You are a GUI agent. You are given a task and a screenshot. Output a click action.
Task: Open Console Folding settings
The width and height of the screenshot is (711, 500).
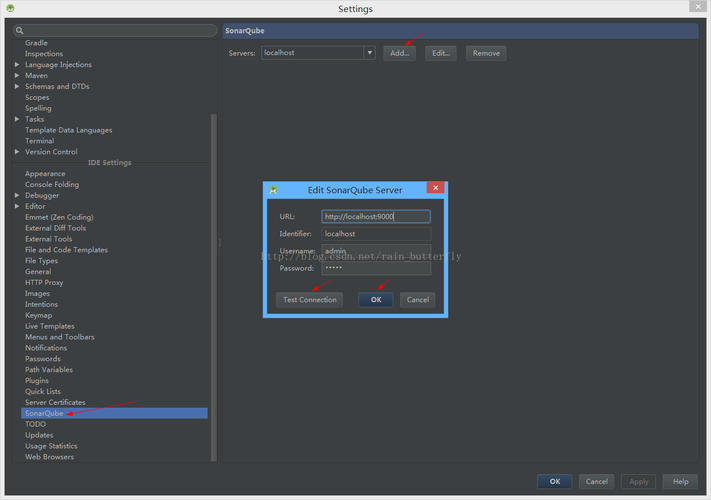pyautogui.click(x=52, y=184)
